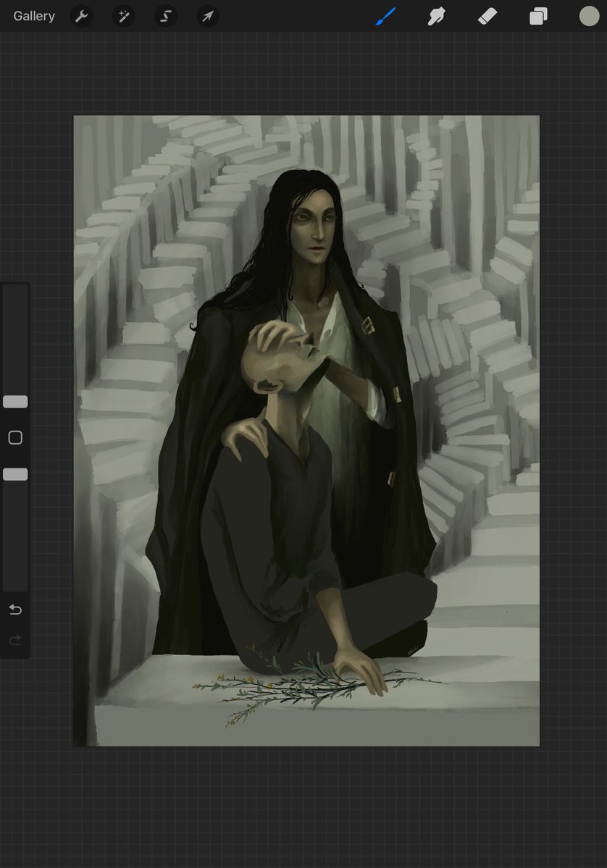Open the Gallery view

[34, 16]
